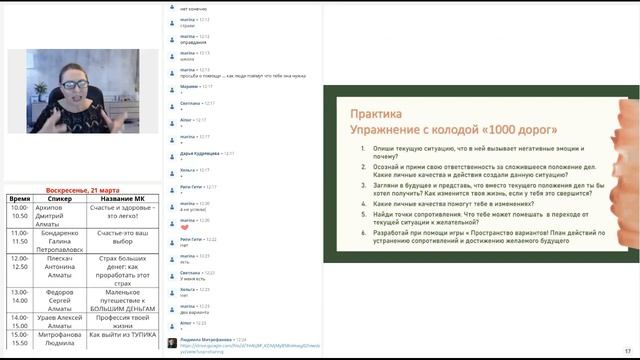The image size is (640, 360).
Task: Click avatar next to marina's 'школа' message
Action: click(172, 56)
